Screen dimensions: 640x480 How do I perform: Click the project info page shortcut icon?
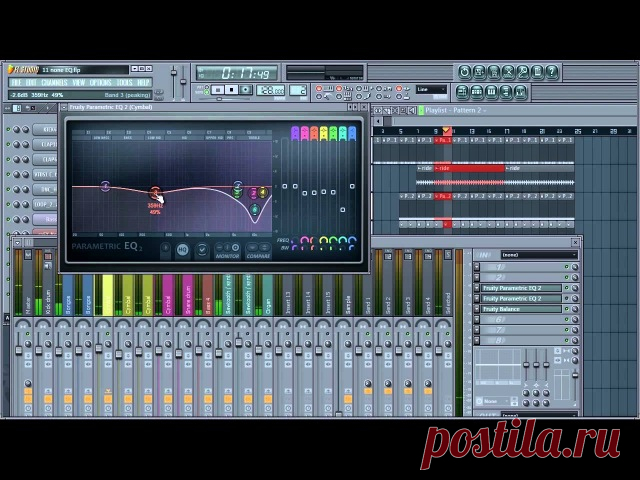click(x=537, y=72)
